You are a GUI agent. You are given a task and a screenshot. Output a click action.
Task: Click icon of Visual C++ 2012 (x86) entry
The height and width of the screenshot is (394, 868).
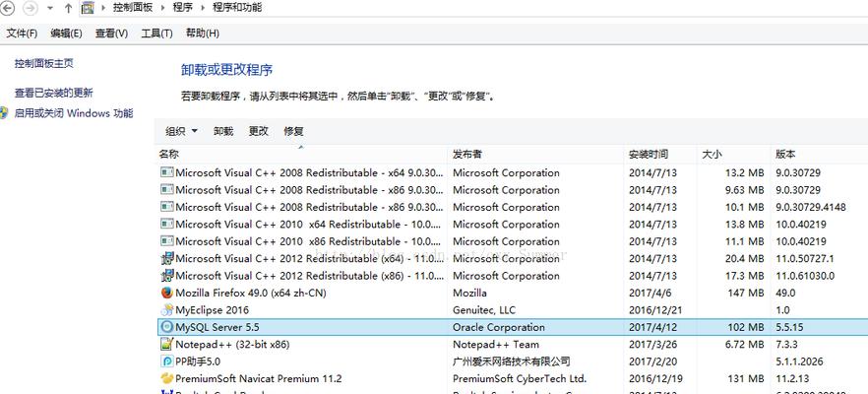coord(166,276)
